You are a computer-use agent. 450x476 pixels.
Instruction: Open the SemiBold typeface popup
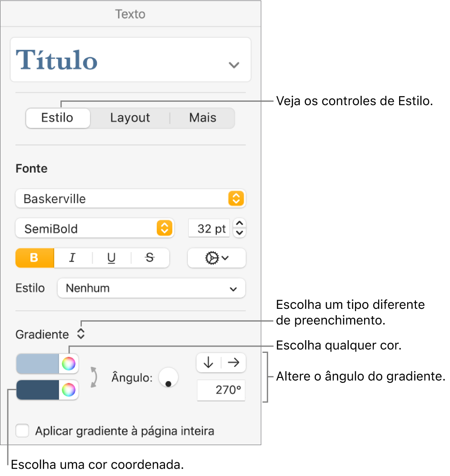coord(95,228)
